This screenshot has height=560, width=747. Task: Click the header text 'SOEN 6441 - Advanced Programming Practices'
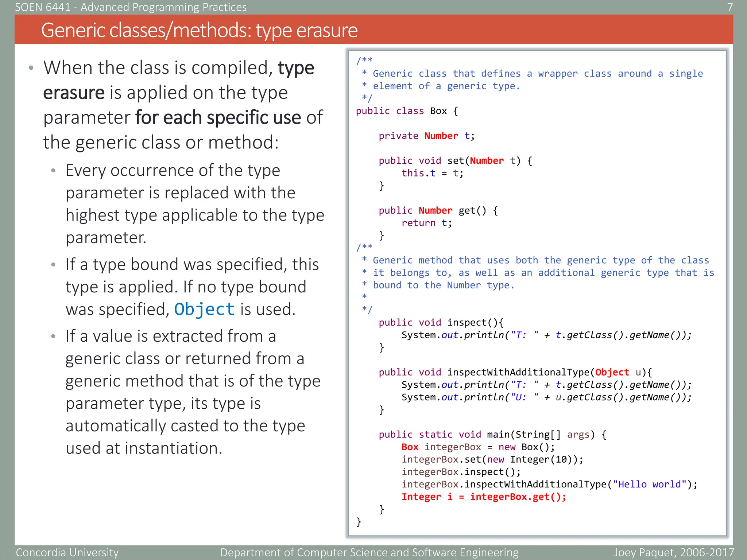131,7
